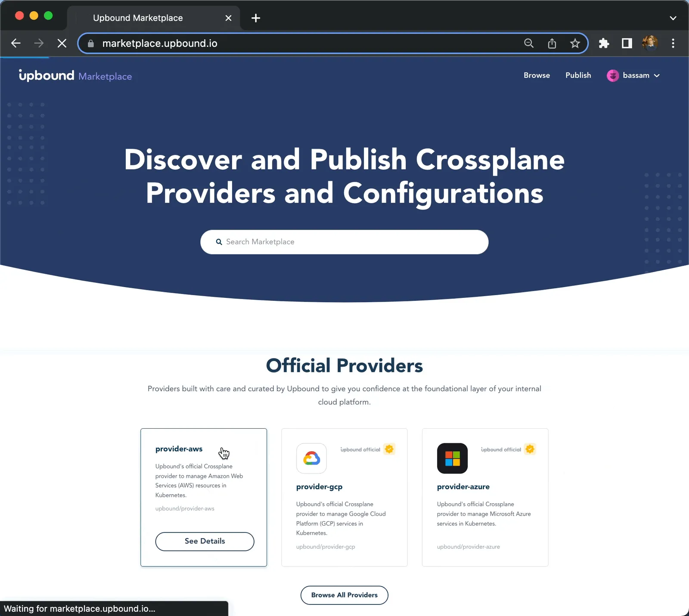The image size is (689, 616).
Task: Click the site security lock icon
Action: (91, 43)
